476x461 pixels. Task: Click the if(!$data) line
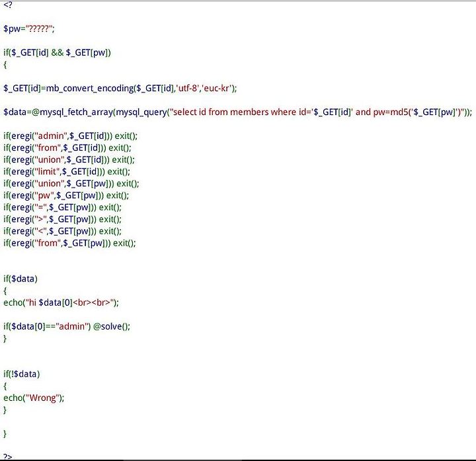point(22,374)
